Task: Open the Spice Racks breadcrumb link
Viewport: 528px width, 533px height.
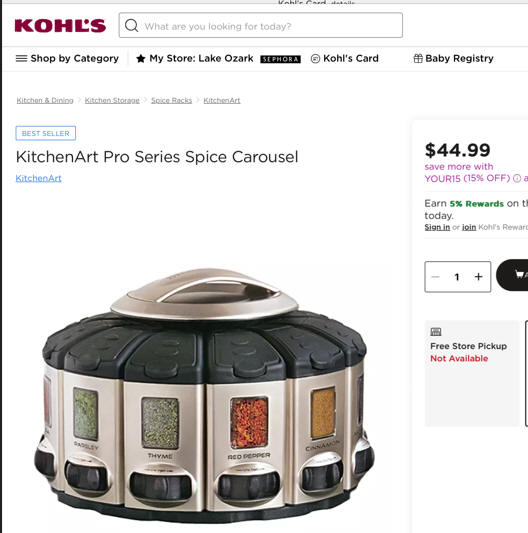Action: (171, 100)
